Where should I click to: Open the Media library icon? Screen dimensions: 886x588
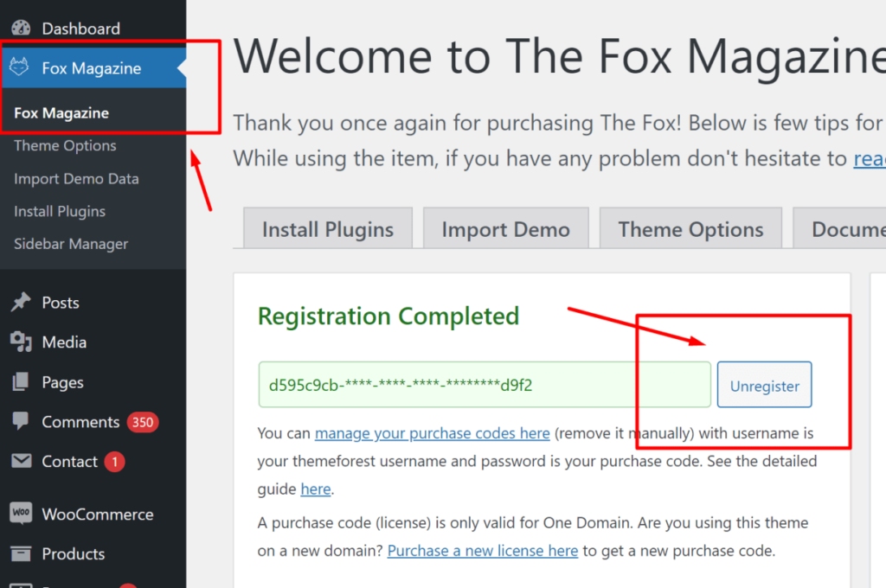pos(21,342)
